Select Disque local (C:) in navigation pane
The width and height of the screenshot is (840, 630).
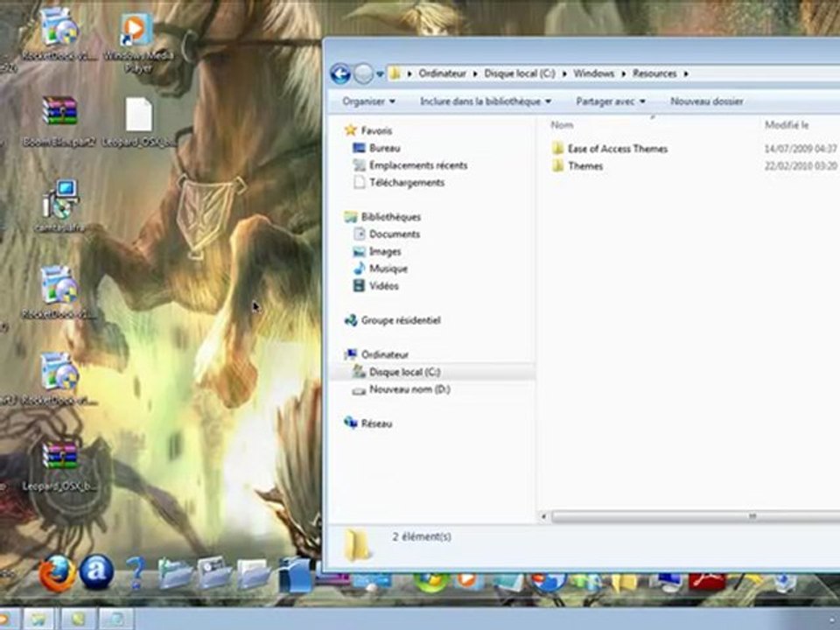coord(433,372)
